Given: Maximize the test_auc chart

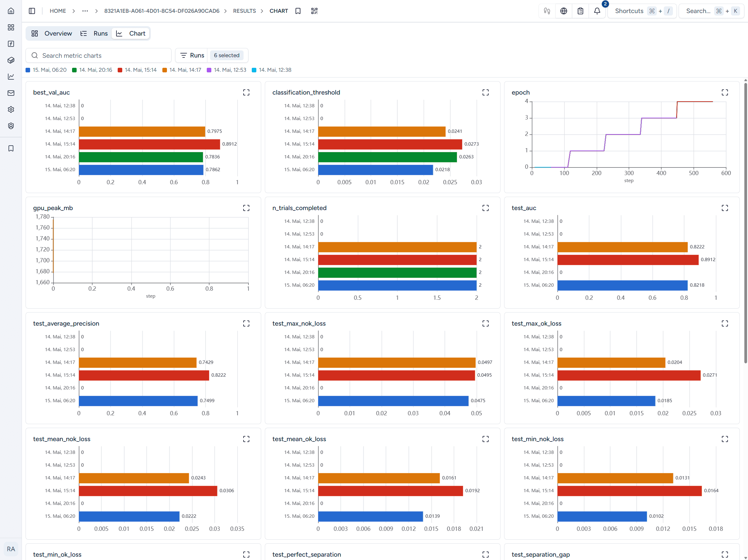Looking at the screenshot, I should tap(725, 208).
